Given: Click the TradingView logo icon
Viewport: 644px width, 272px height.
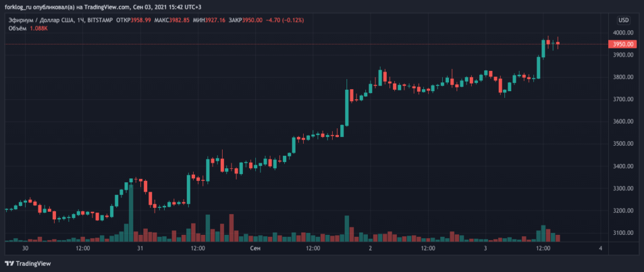Looking at the screenshot, I should (10, 263).
